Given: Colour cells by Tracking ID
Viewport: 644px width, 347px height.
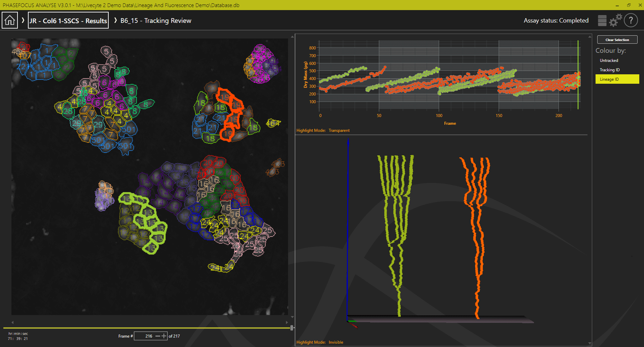Looking at the screenshot, I should click(x=609, y=70).
